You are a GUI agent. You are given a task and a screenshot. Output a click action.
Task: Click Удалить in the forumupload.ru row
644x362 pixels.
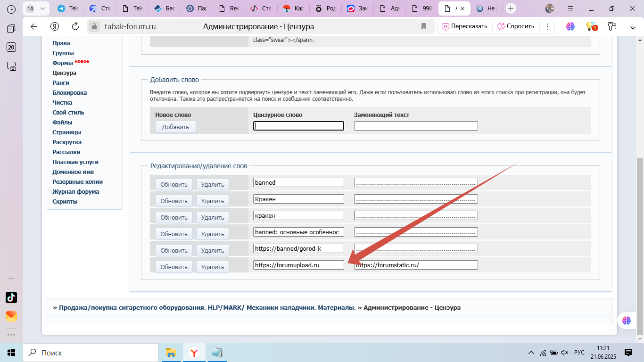tap(213, 267)
